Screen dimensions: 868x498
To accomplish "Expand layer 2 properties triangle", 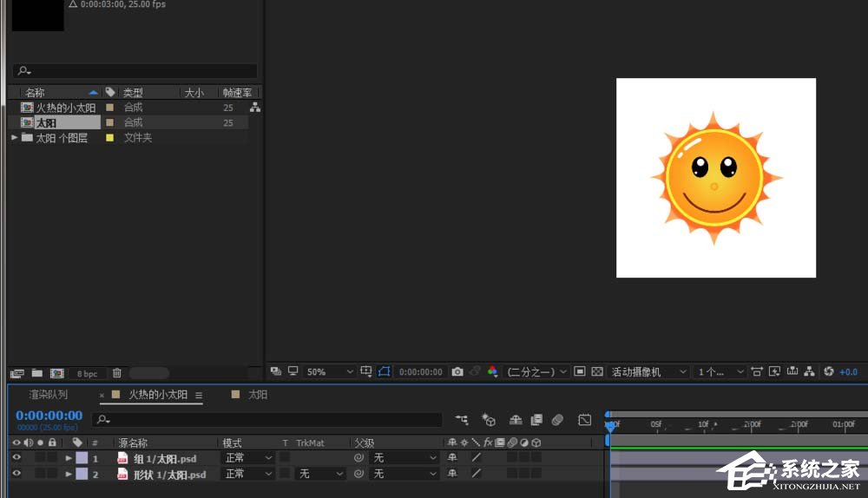I will [69, 475].
